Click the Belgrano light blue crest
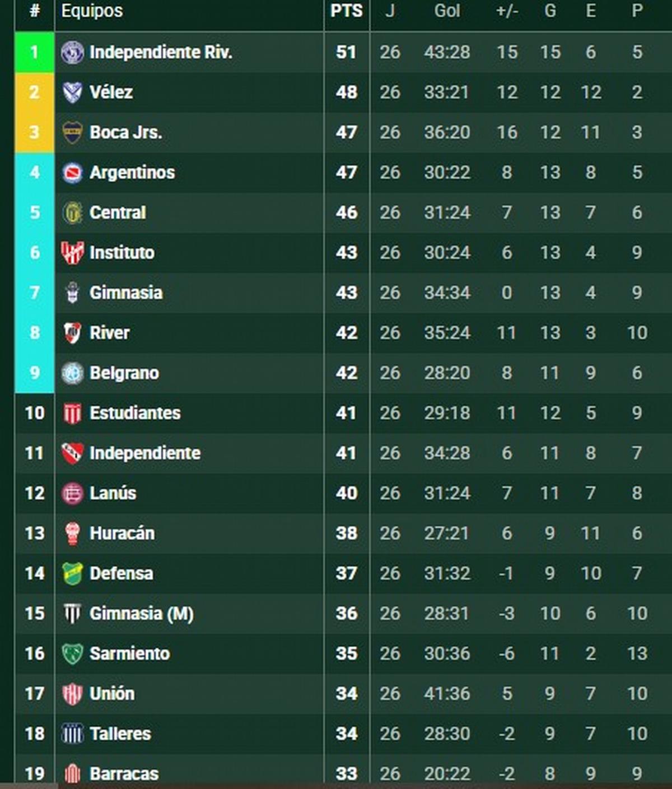Viewport: 672px width, 789px height. pos(72,373)
